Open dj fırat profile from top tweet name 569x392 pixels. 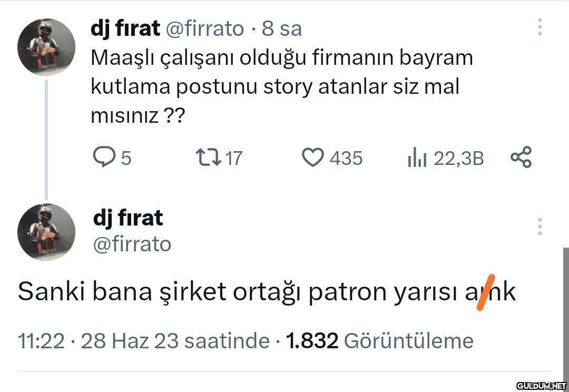point(125,28)
